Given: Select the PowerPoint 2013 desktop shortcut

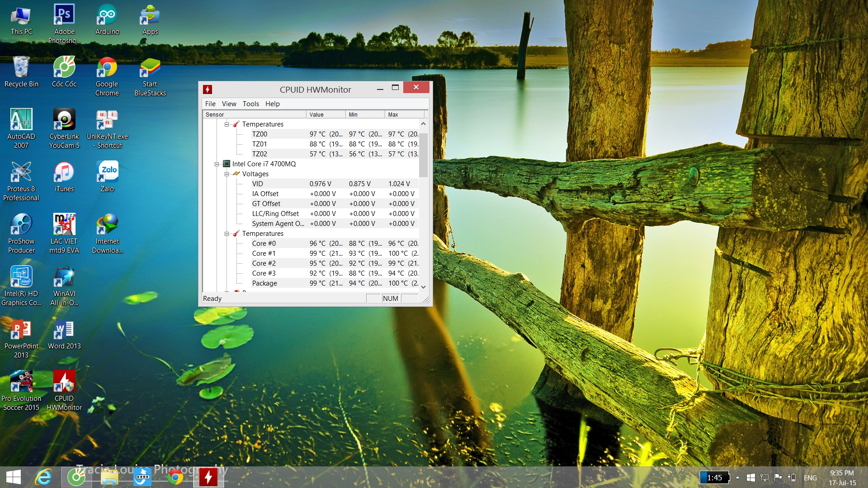Looking at the screenshot, I should tap(21, 339).
